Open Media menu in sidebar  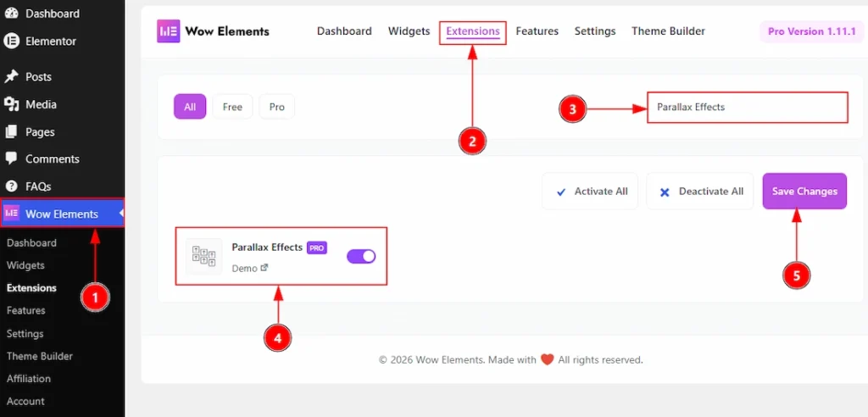coord(41,104)
